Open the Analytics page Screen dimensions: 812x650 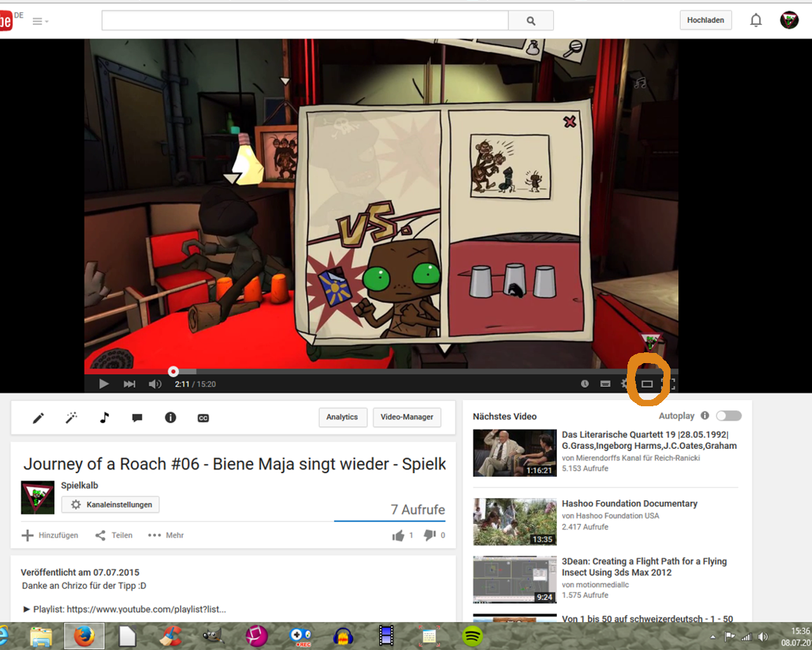point(342,417)
